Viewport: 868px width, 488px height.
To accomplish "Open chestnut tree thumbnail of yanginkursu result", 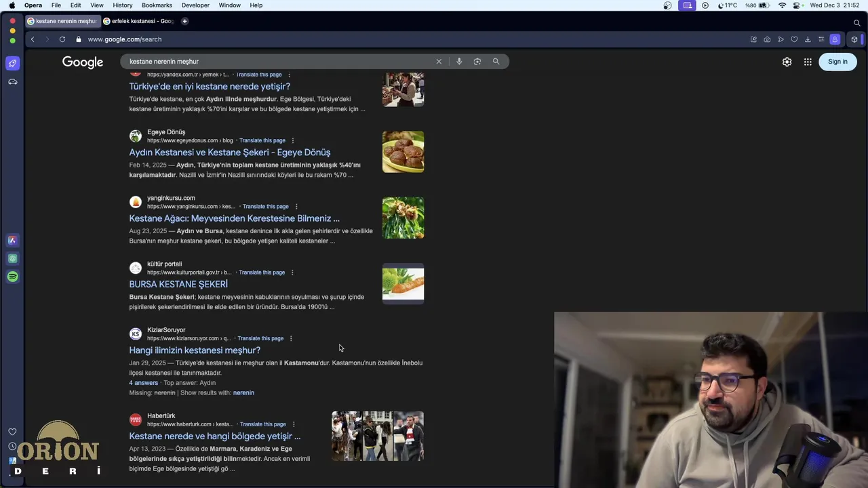I will click(x=403, y=218).
